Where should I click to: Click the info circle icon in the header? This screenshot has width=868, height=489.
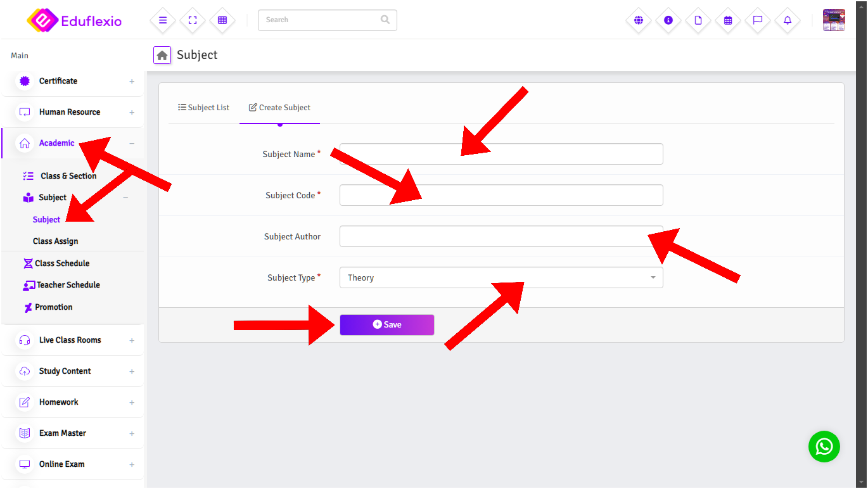point(668,20)
